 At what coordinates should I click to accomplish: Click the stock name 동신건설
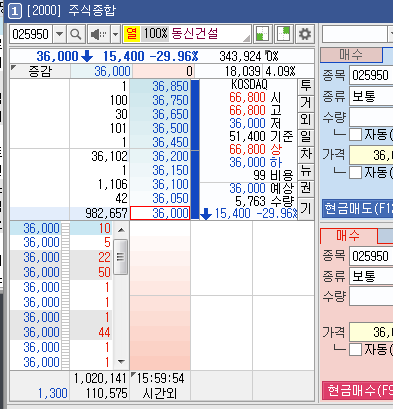[x=195, y=34]
